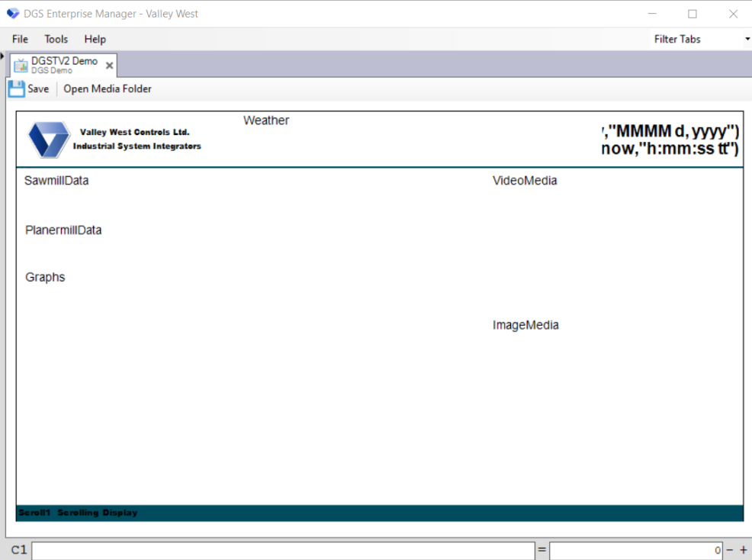Image resolution: width=752 pixels, height=560 pixels.
Task: Open the Tools menu
Action: [x=56, y=39]
